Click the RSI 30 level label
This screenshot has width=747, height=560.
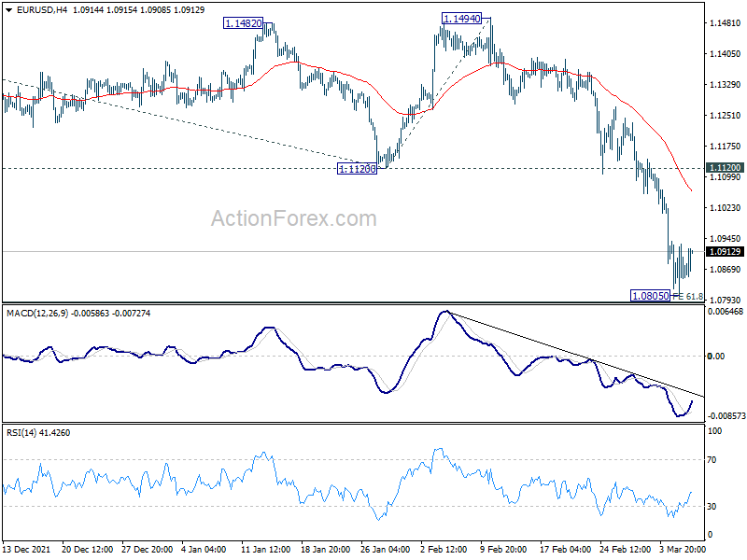712,507
